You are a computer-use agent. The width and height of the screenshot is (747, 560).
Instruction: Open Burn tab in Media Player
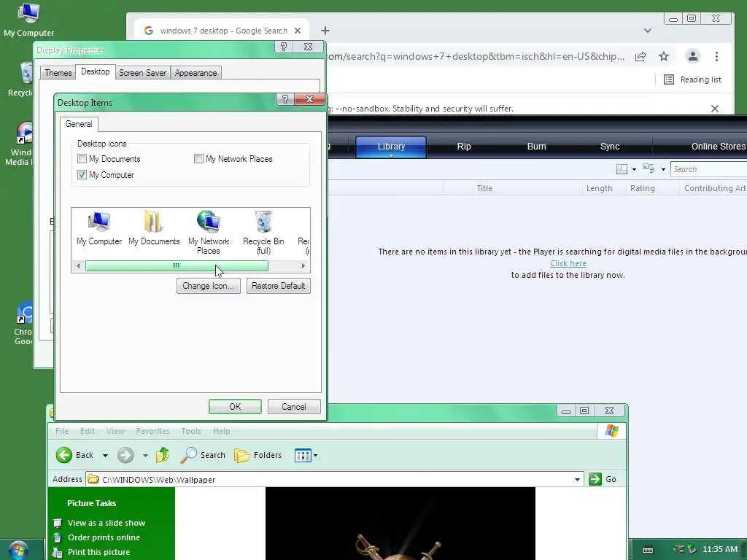tap(536, 147)
